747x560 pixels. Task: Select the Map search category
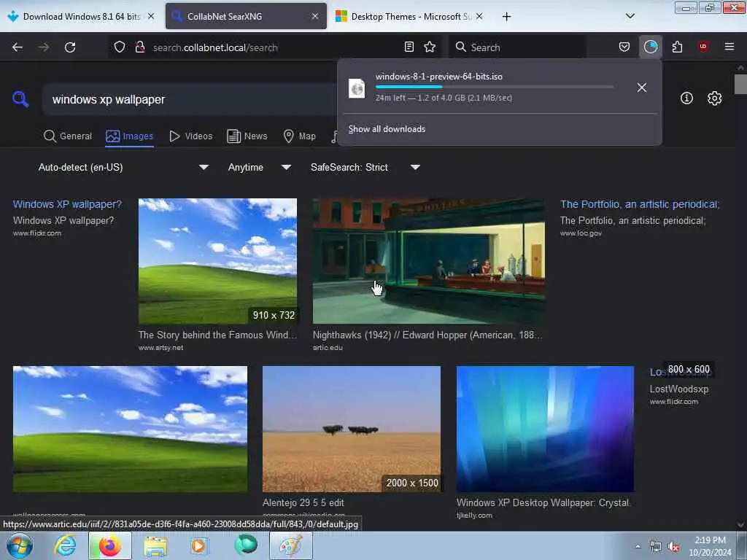pos(300,136)
